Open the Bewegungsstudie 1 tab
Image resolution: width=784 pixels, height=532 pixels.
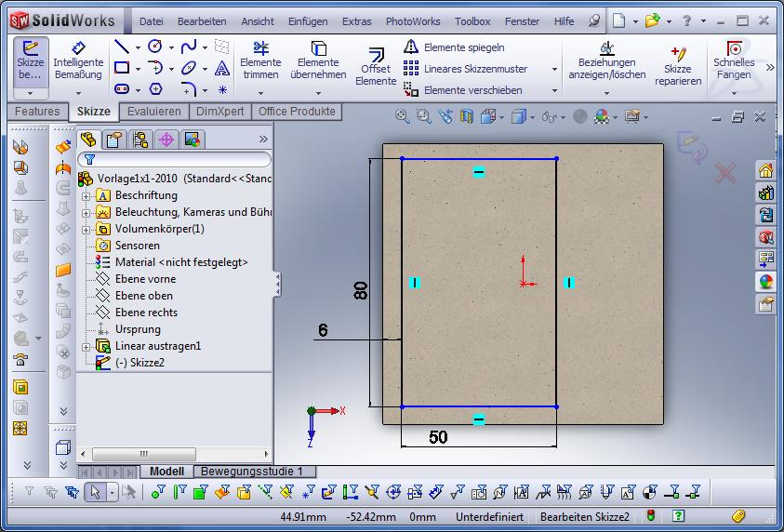pyautogui.click(x=253, y=472)
